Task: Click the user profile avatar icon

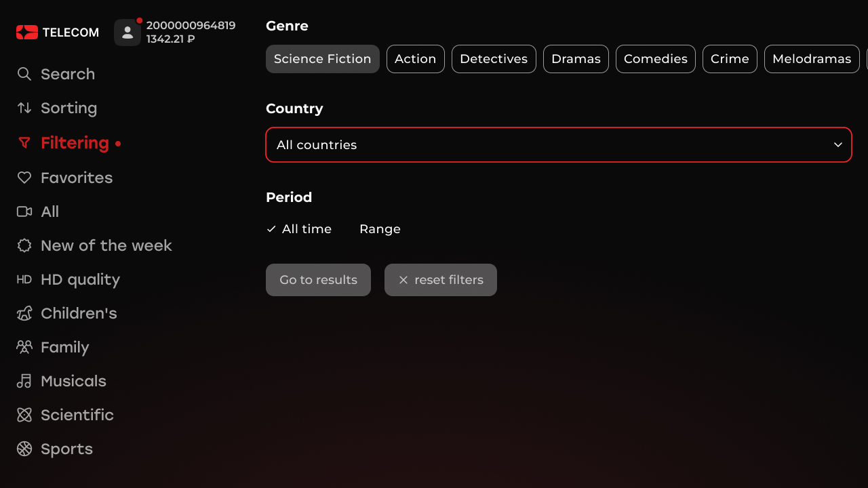Action: point(127,33)
